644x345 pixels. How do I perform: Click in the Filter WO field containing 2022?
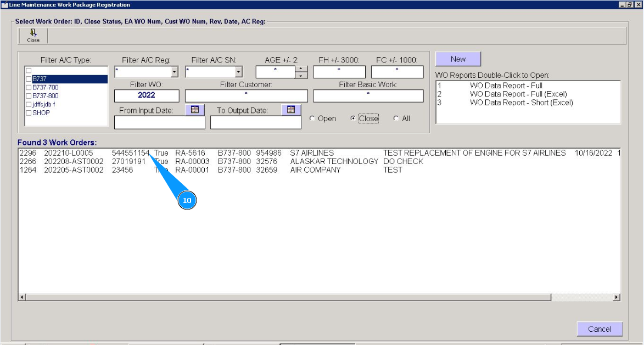pos(147,95)
